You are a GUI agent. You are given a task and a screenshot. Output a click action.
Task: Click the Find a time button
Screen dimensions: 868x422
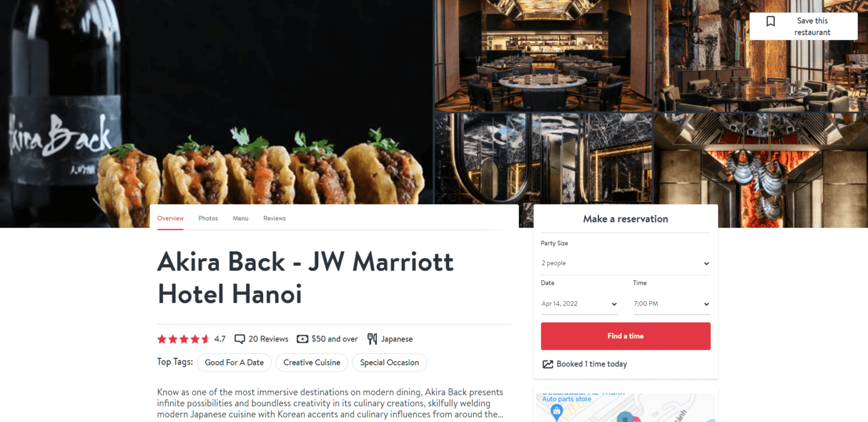626,336
